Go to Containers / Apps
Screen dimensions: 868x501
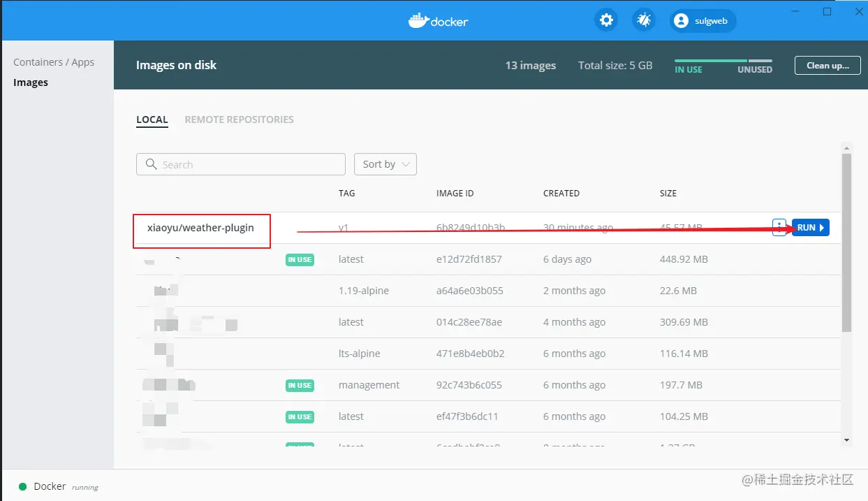click(54, 62)
